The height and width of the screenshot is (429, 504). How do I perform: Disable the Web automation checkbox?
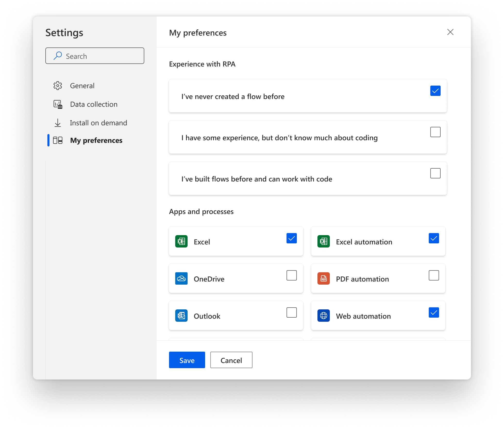[x=434, y=312]
